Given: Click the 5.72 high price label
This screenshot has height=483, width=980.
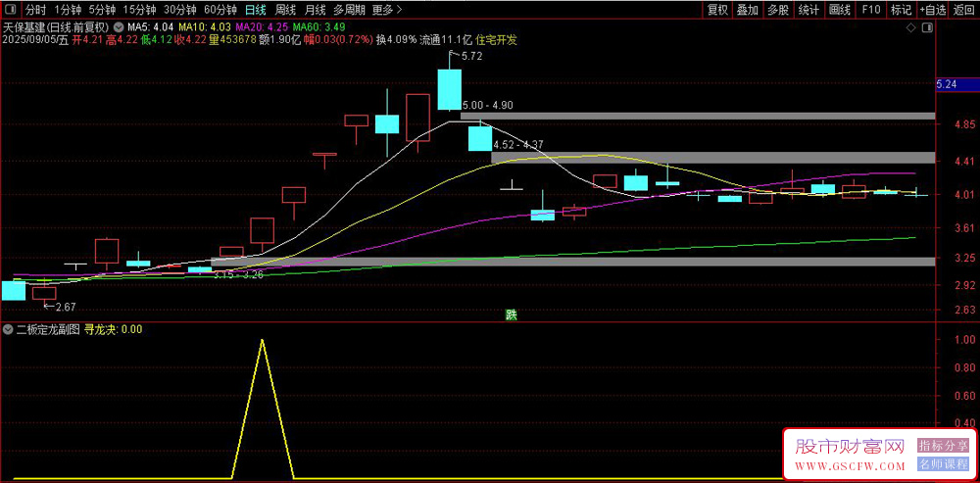Looking at the screenshot, I should 472,56.
